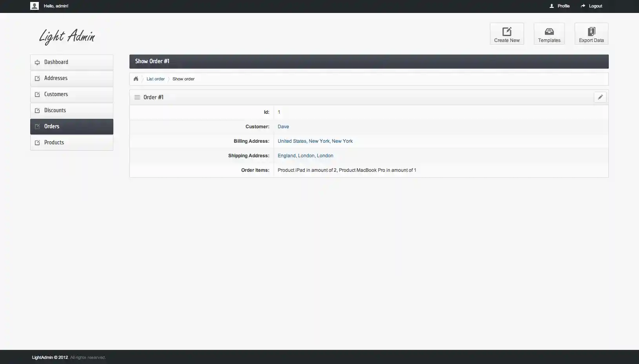
Task: Click the pencil edit icon for Order #1
Action: pyautogui.click(x=600, y=97)
